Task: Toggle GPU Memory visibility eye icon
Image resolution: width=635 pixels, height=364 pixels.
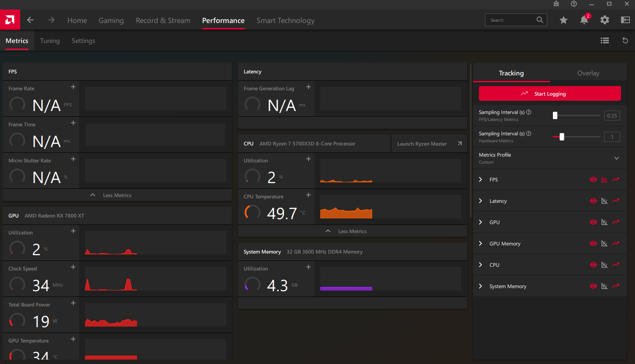Action: [593, 243]
